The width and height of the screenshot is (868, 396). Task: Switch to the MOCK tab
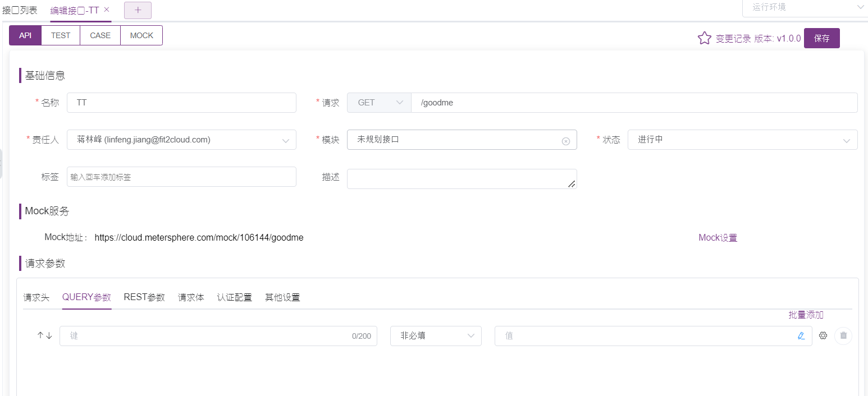(x=141, y=35)
